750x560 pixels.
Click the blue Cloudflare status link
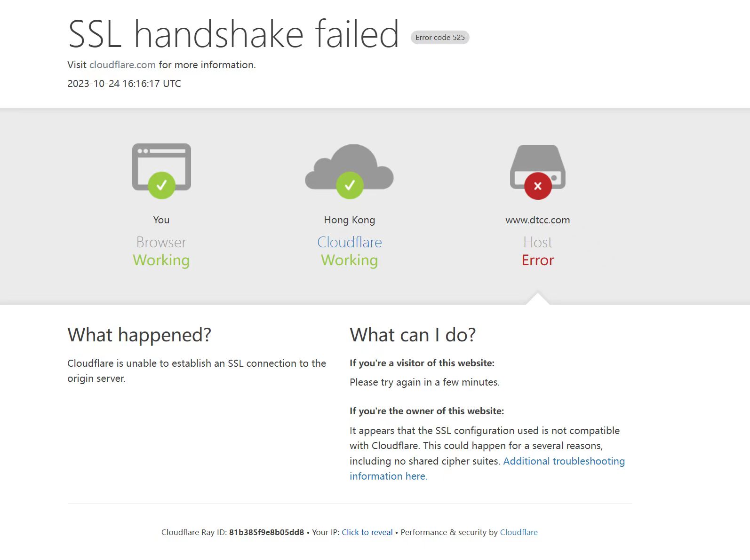tap(349, 242)
